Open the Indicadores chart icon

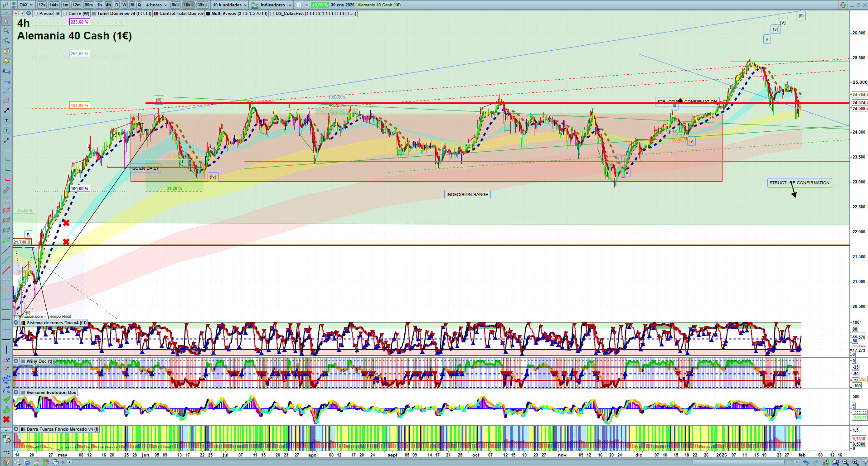coord(255,5)
